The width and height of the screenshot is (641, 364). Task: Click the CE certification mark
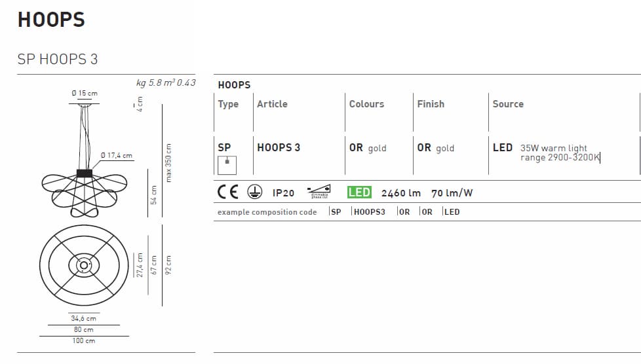coord(228,192)
